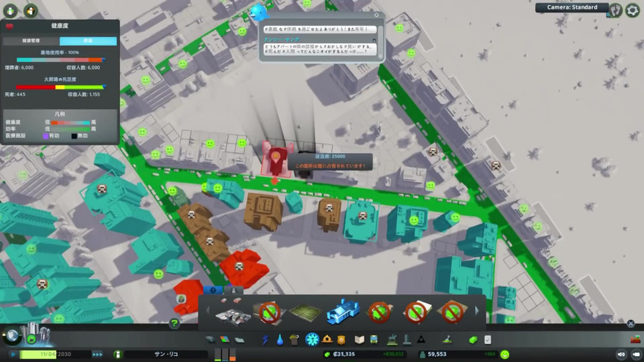The width and height of the screenshot is (644, 362).
Task: Select the blue highlighted building thumbnail
Action: click(x=343, y=313)
